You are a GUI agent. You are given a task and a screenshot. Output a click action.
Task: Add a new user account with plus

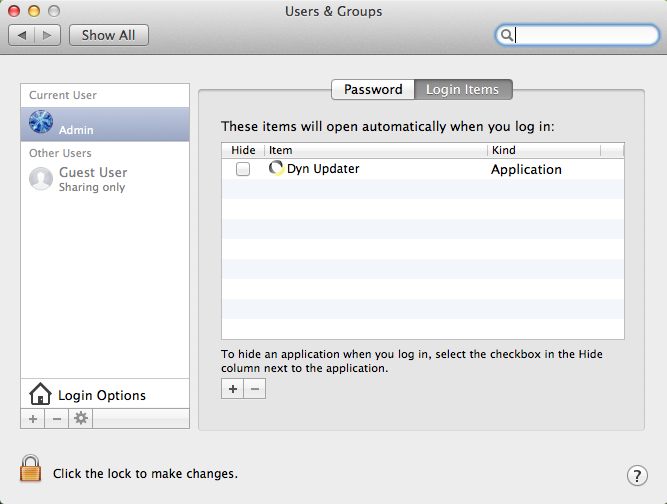pyautogui.click(x=33, y=419)
